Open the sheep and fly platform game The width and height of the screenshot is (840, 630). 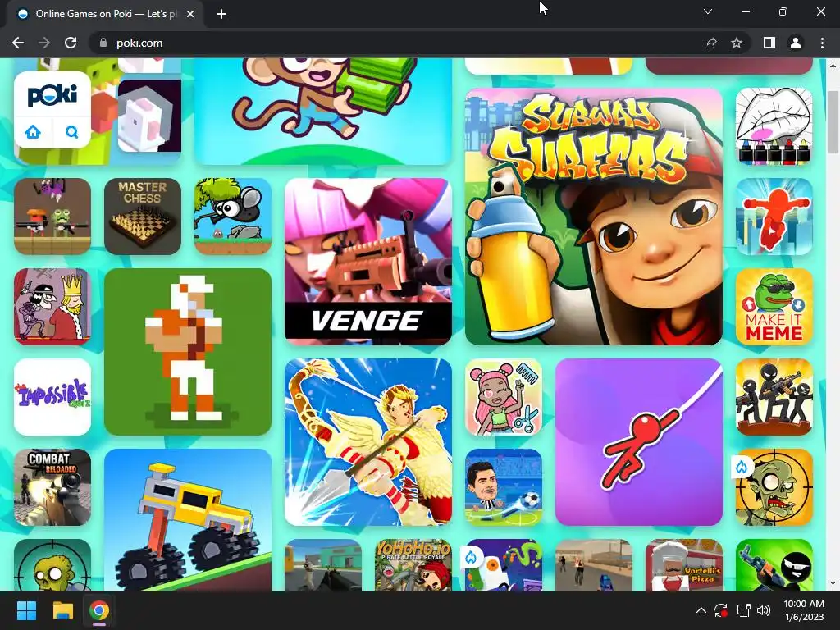point(233,217)
